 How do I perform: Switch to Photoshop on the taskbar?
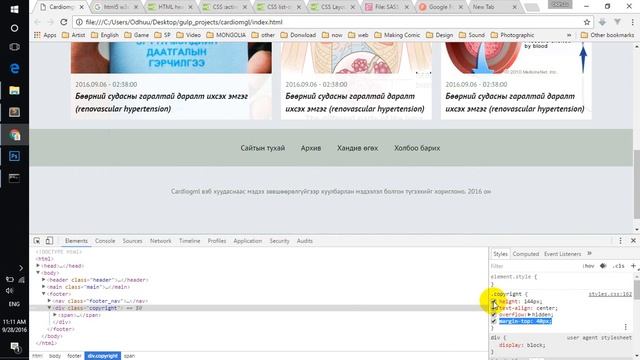(14, 156)
